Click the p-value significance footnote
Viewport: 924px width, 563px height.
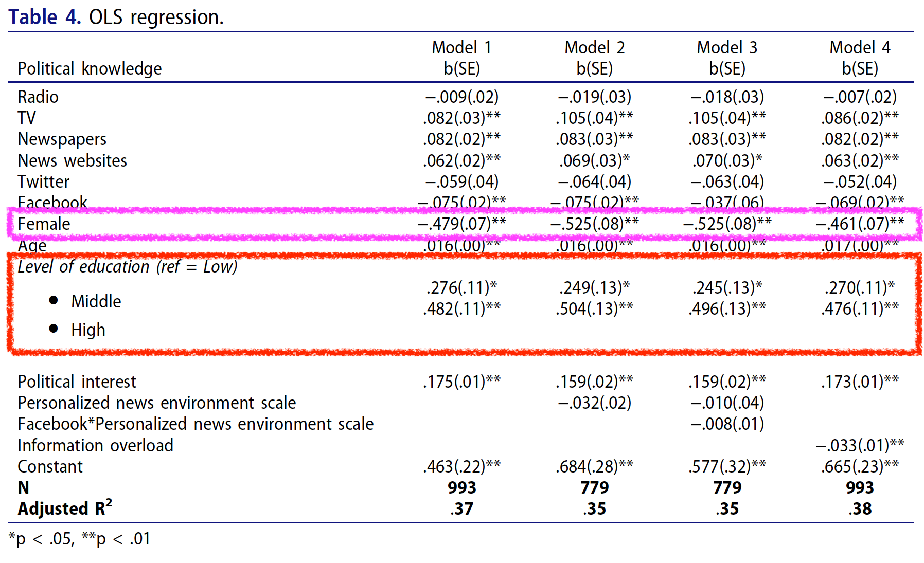(x=80, y=539)
